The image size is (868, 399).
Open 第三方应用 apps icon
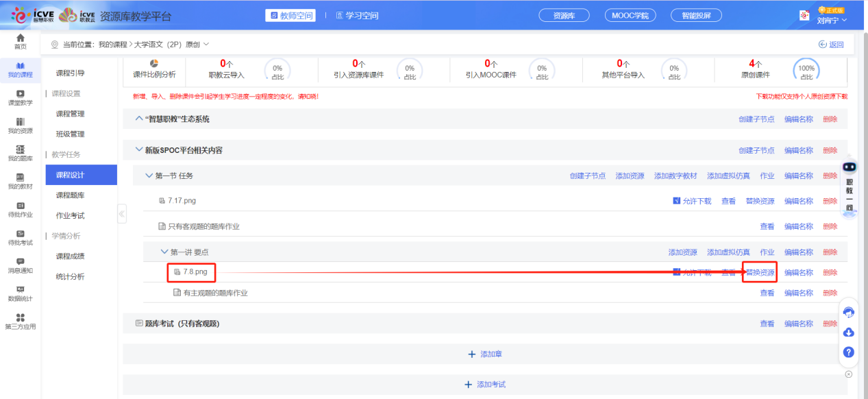21,321
